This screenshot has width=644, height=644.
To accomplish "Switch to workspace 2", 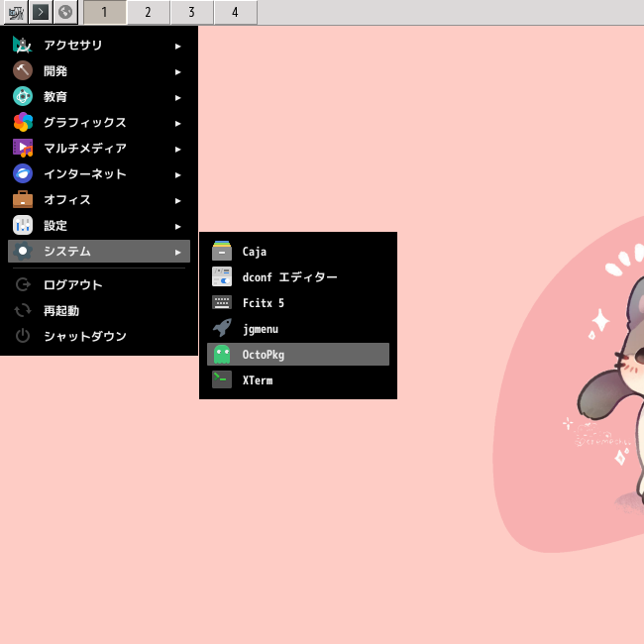I will click(x=149, y=12).
